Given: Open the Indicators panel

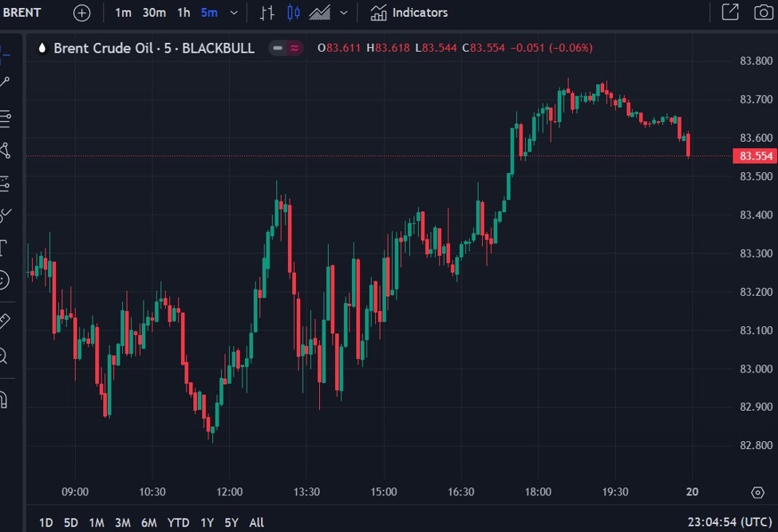Looking at the screenshot, I should click(x=409, y=13).
